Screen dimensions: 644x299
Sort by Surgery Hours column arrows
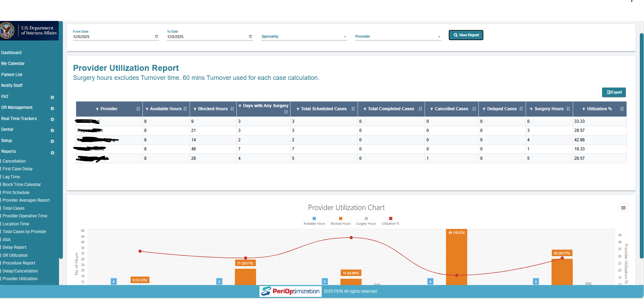click(568, 109)
